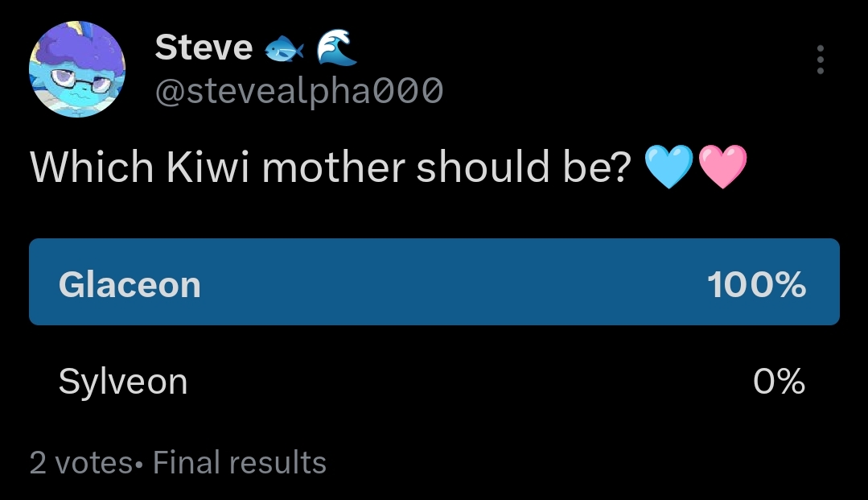Select the Sylveon poll option label

[123, 381]
